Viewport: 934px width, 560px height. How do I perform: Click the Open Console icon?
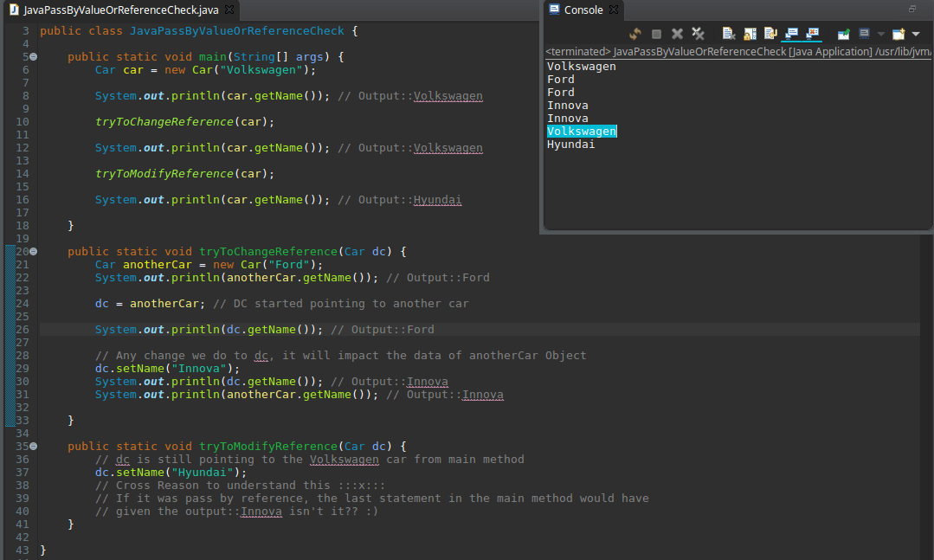899,34
